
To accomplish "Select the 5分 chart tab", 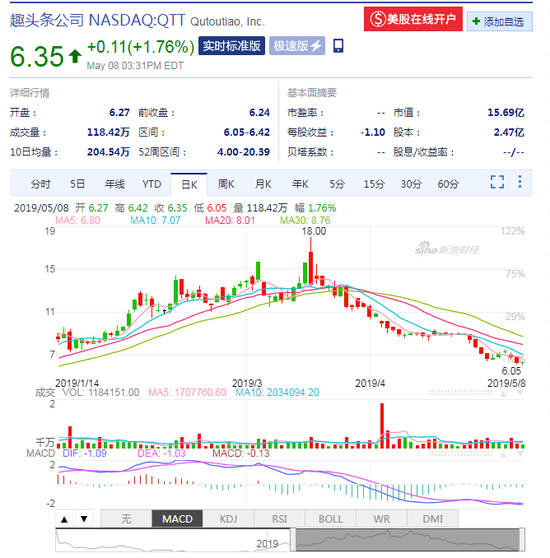I will (x=337, y=184).
